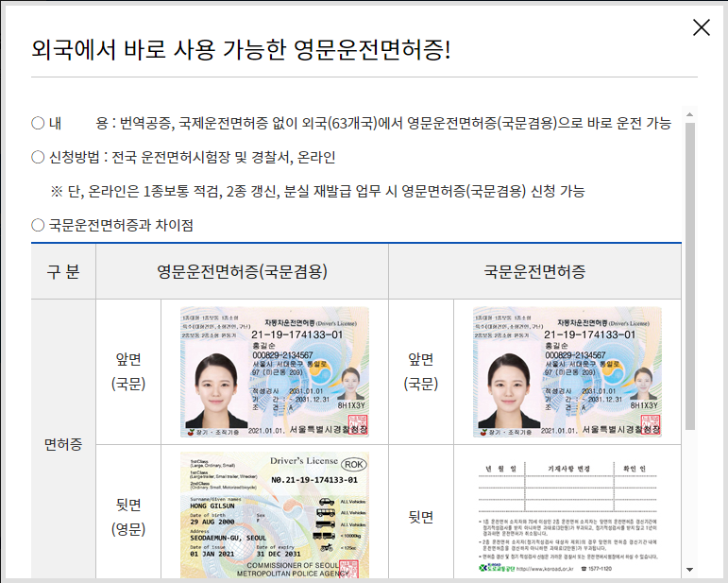Click the '구 분' header cell

[x=63, y=271]
